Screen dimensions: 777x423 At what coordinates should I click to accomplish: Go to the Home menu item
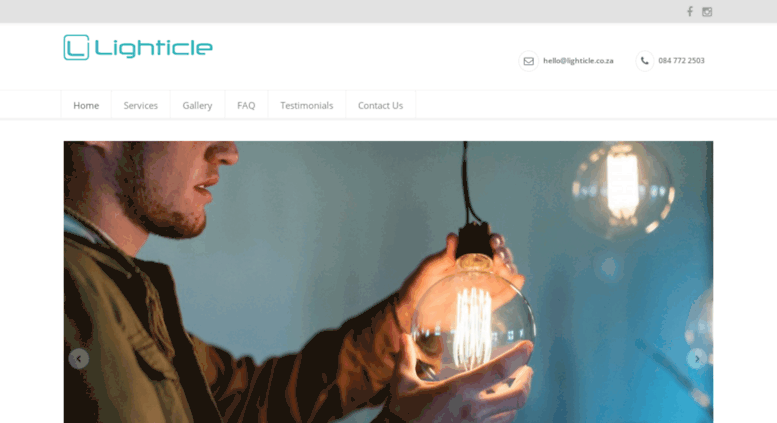86,106
